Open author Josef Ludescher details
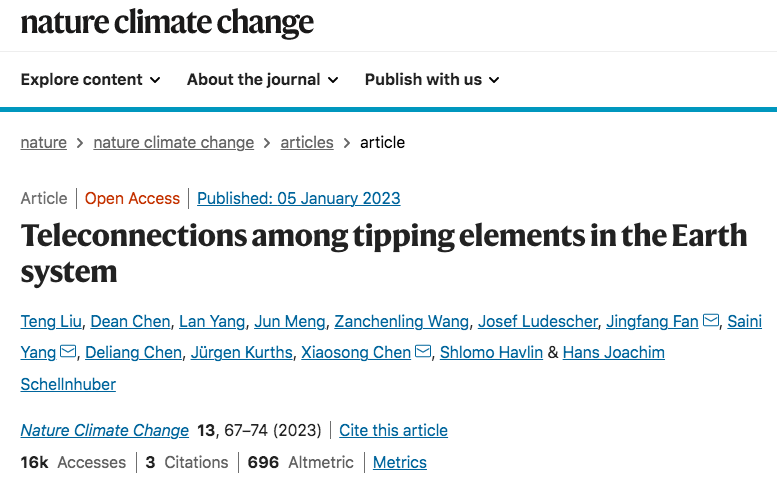777x493 pixels. point(538,321)
